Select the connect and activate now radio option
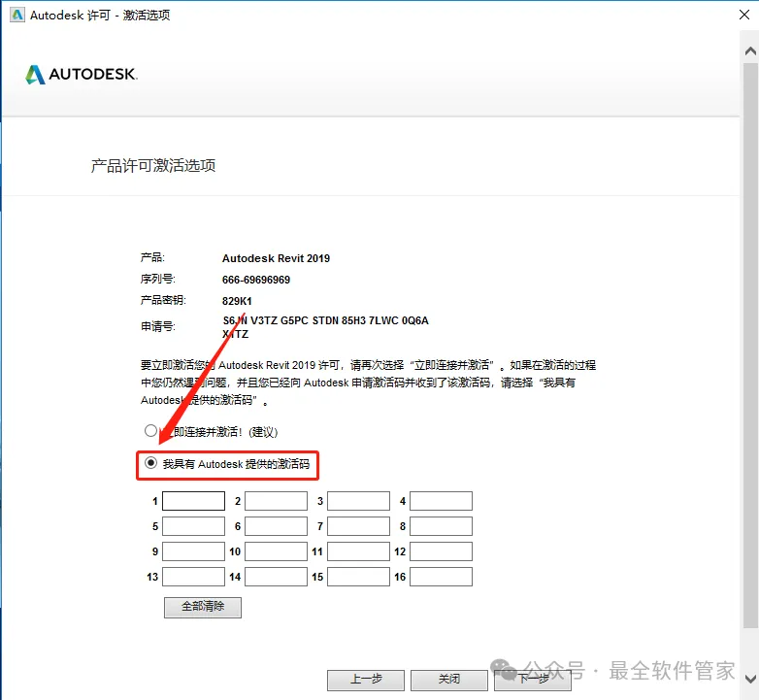Viewport: 759px width, 700px height. pyautogui.click(x=150, y=430)
